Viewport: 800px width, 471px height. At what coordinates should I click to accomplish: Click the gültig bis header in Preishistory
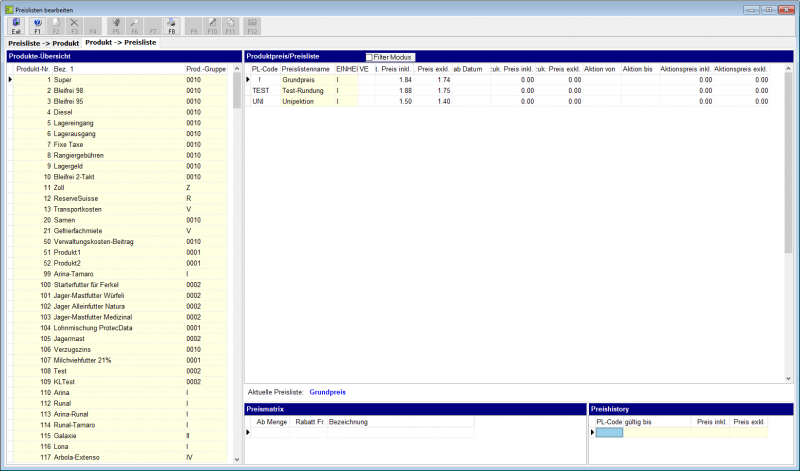click(x=657, y=422)
